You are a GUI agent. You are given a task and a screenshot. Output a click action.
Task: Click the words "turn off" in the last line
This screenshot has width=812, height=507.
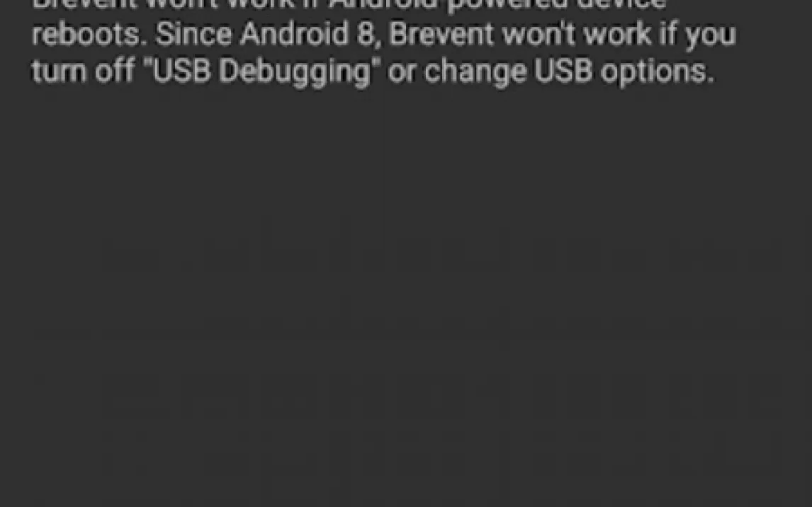coord(84,72)
